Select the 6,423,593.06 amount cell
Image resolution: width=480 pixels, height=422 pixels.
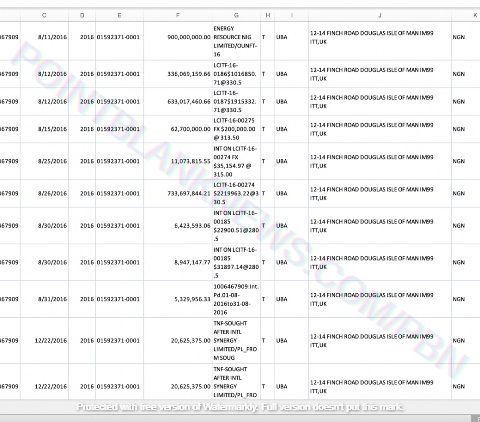point(178,226)
